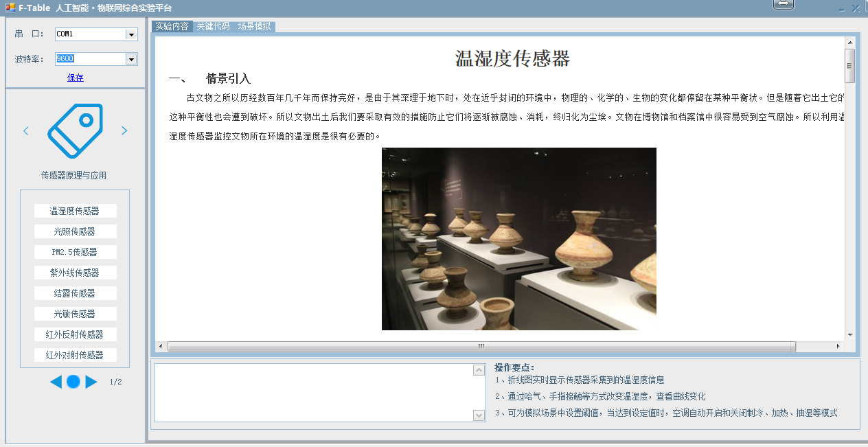Viewport: 868px width, 447px height.
Task: Select 红外对射传感器 in the list
Action: pyautogui.click(x=75, y=355)
